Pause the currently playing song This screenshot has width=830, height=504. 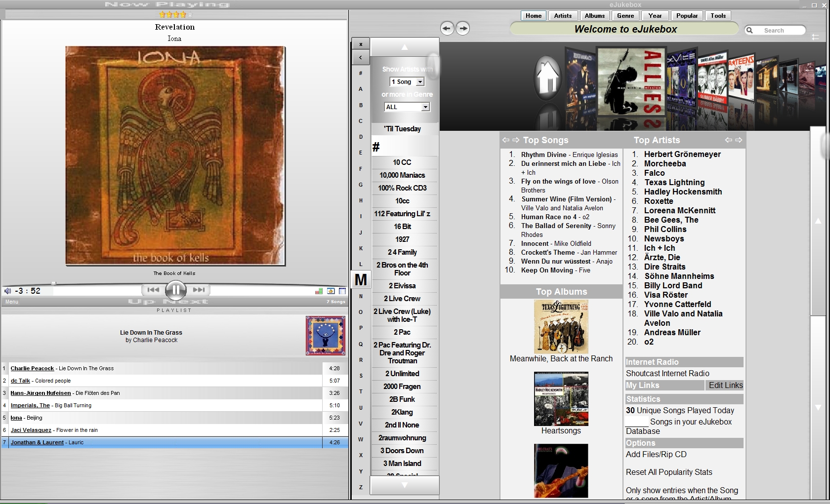[175, 290]
